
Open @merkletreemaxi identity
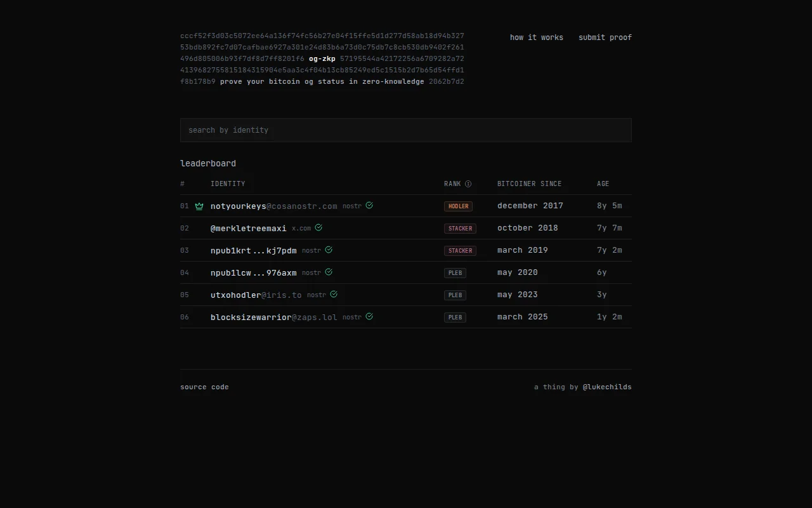[x=249, y=228]
